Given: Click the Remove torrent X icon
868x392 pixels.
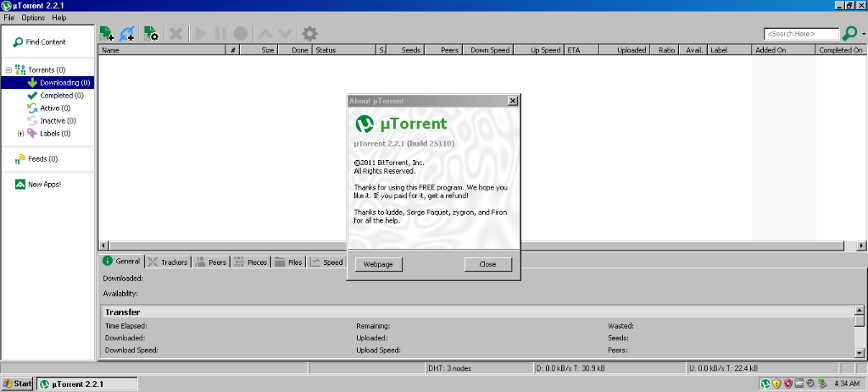Looking at the screenshot, I should coord(176,34).
